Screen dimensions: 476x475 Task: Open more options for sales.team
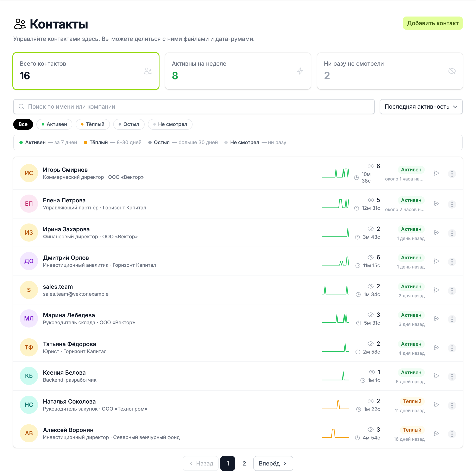(x=452, y=291)
